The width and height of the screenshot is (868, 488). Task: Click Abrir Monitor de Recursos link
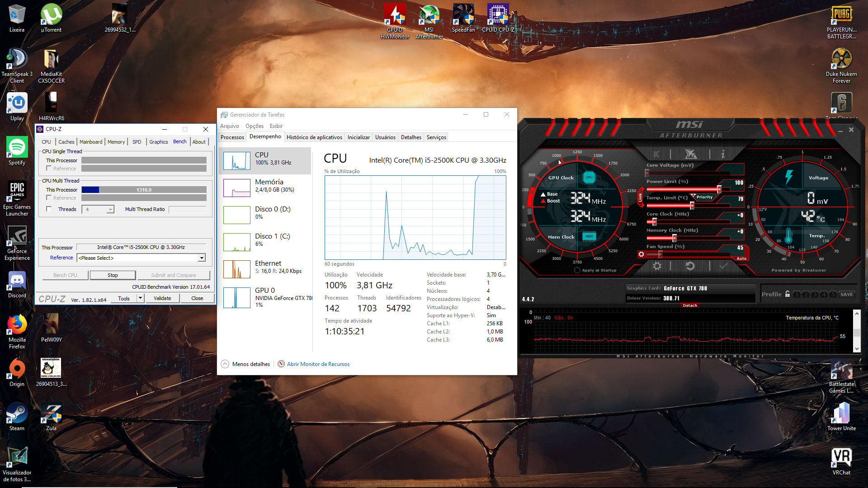tap(318, 364)
